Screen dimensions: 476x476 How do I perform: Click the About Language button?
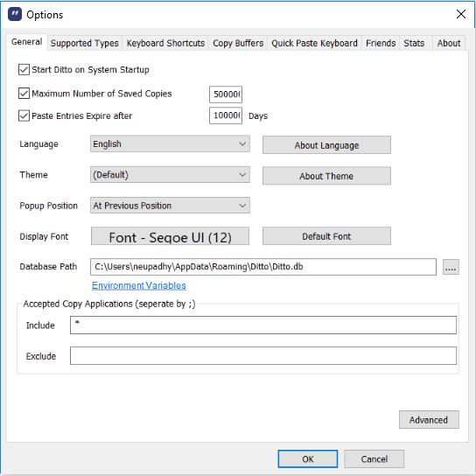click(x=326, y=145)
